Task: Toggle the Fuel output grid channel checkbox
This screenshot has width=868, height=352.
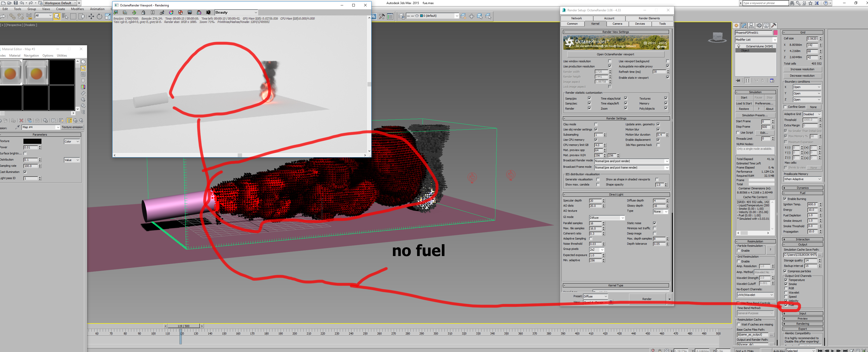Action: pos(786,305)
